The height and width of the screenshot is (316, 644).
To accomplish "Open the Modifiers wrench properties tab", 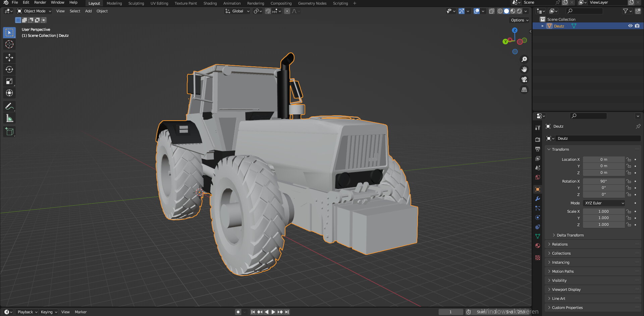I will click(538, 199).
